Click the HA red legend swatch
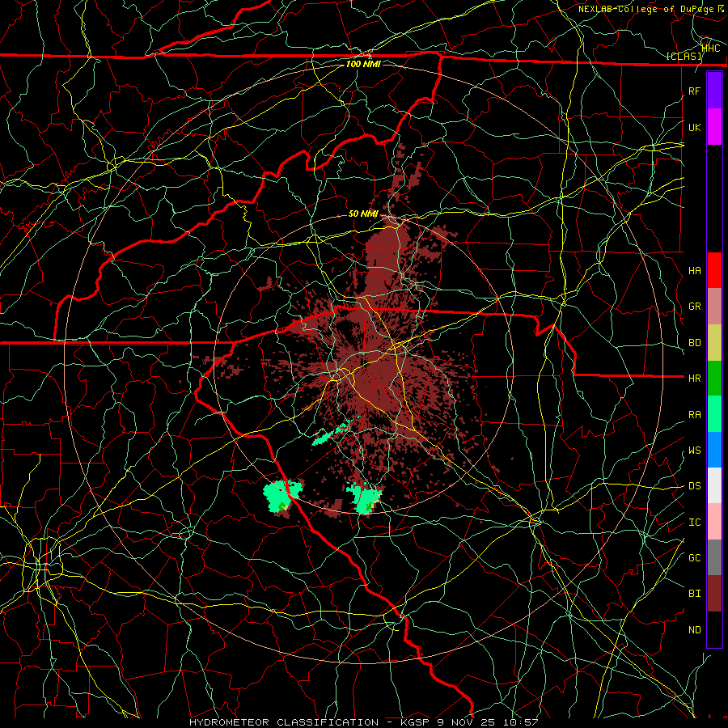Viewport: 728px width, 728px height. click(x=714, y=270)
